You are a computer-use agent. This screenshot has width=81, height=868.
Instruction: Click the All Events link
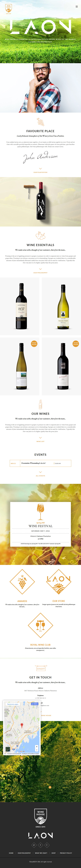pyautogui.click(x=40, y=476)
